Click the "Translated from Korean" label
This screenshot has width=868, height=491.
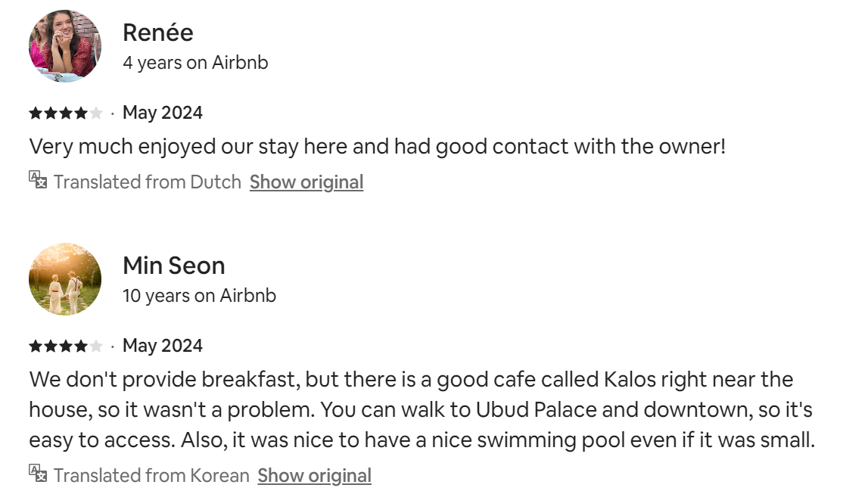[151, 476]
